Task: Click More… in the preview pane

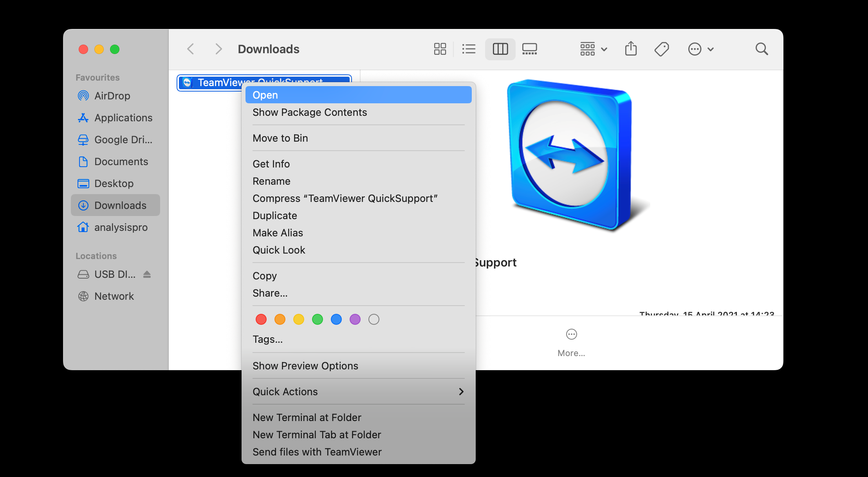Action: (571, 343)
